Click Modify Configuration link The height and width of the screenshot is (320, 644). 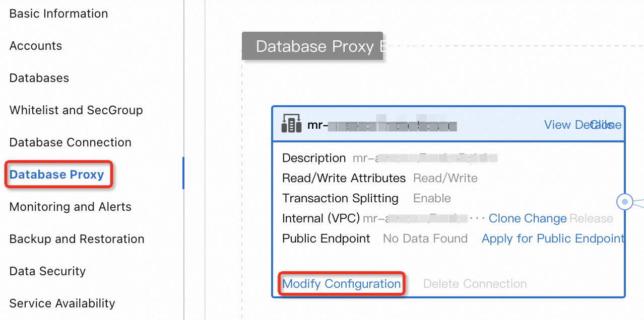(x=341, y=284)
